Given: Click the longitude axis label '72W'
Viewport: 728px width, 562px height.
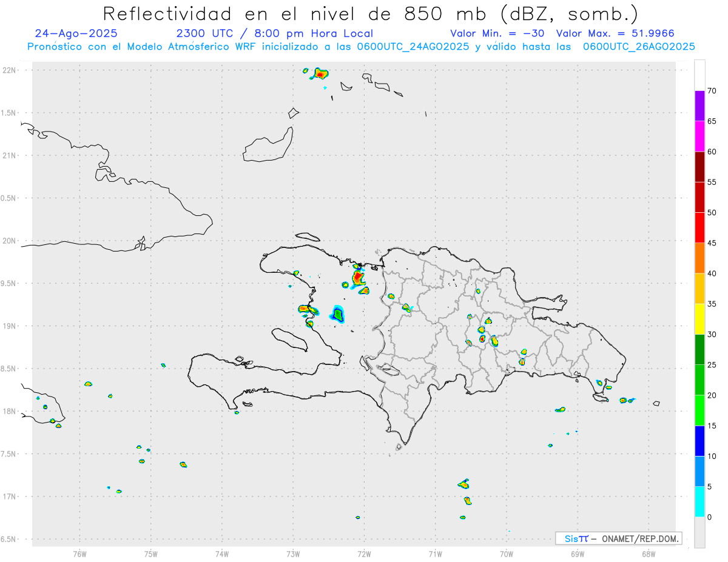Looking at the screenshot, I should [x=364, y=554].
